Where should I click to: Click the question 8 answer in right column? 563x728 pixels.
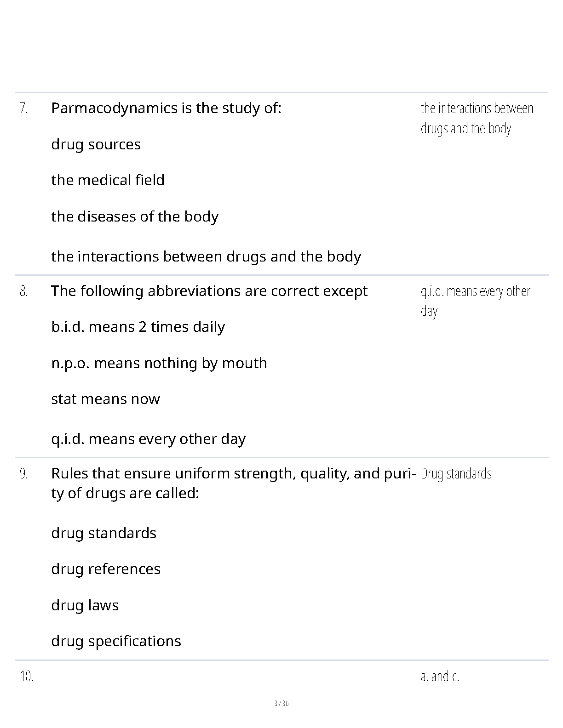pyautogui.click(x=475, y=301)
